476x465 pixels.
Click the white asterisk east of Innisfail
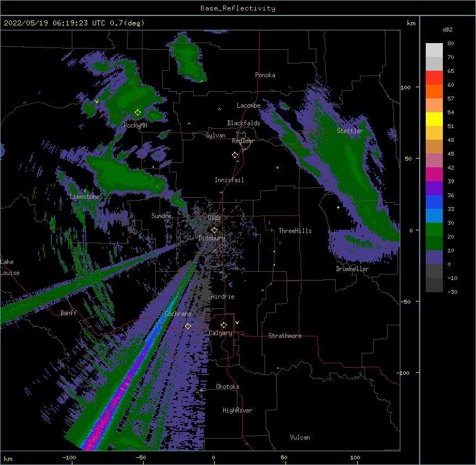click(277, 167)
